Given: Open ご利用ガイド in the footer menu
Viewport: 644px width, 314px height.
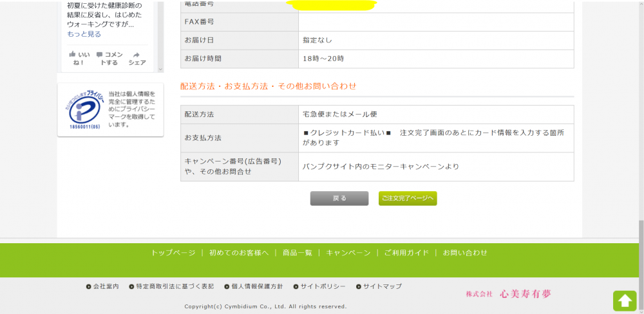Looking at the screenshot, I should pyautogui.click(x=406, y=253).
